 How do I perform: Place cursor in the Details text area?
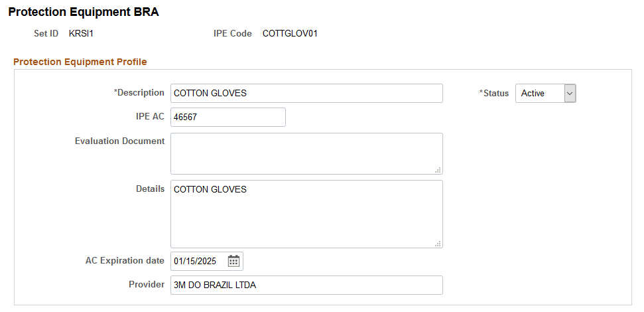pyautogui.click(x=306, y=214)
